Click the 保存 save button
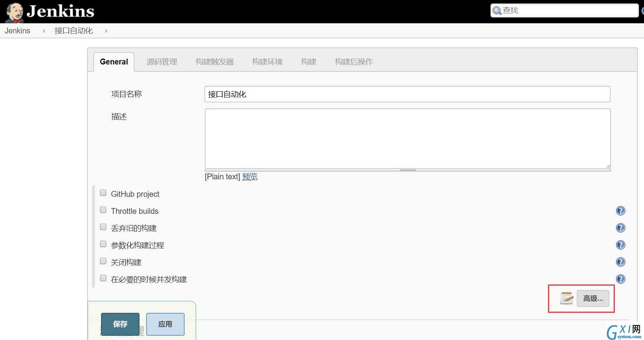 click(x=120, y=324)
